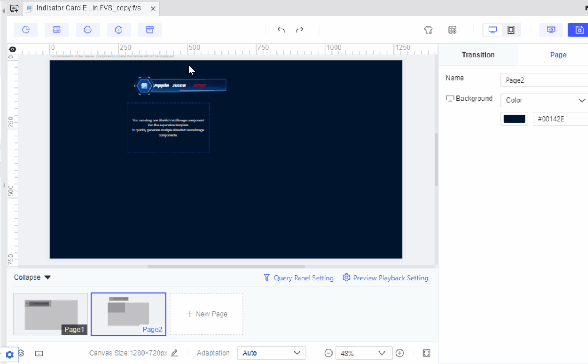Switch to the Transition tab

[478, 55]
